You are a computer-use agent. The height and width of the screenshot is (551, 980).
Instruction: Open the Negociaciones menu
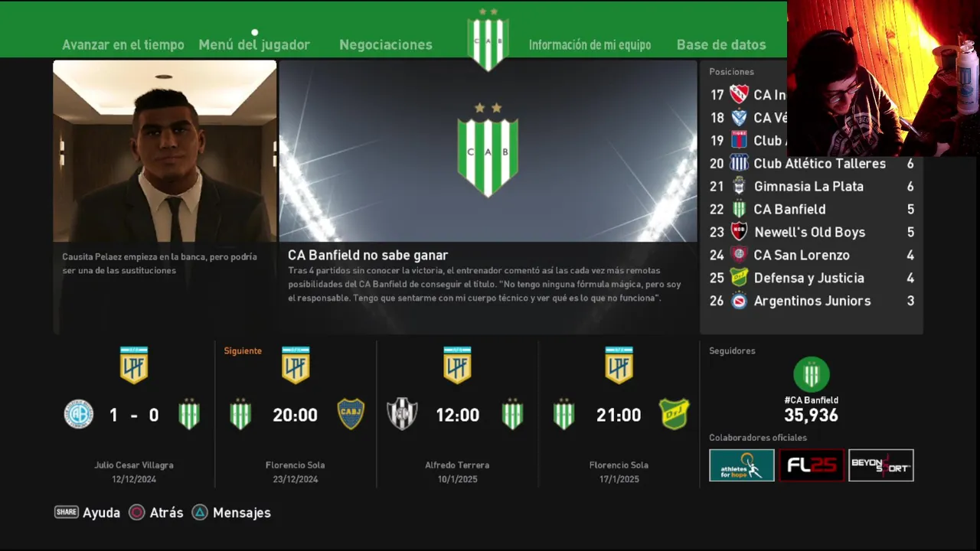pos(386,45)
